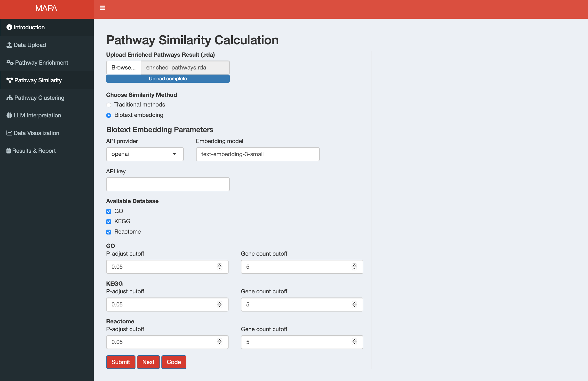Go to the Data Upload section
The width and height of the screenshot is (588, 381).
click(x=47, y=45)
